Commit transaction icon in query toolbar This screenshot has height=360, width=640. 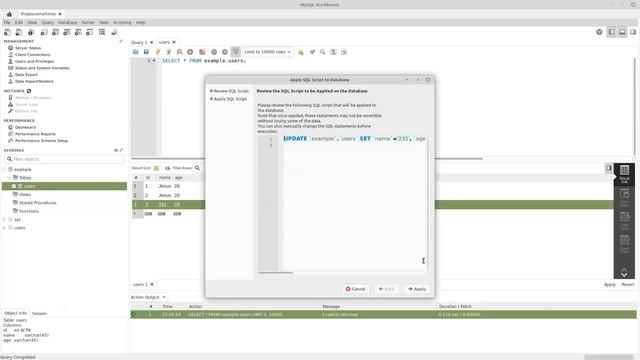[214, 52]
